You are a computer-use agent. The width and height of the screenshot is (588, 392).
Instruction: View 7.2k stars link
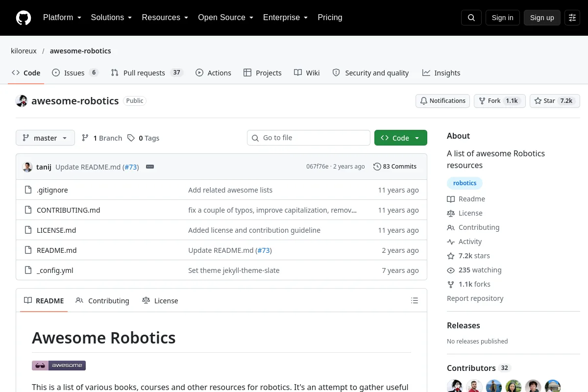click(x=468, y=256)
